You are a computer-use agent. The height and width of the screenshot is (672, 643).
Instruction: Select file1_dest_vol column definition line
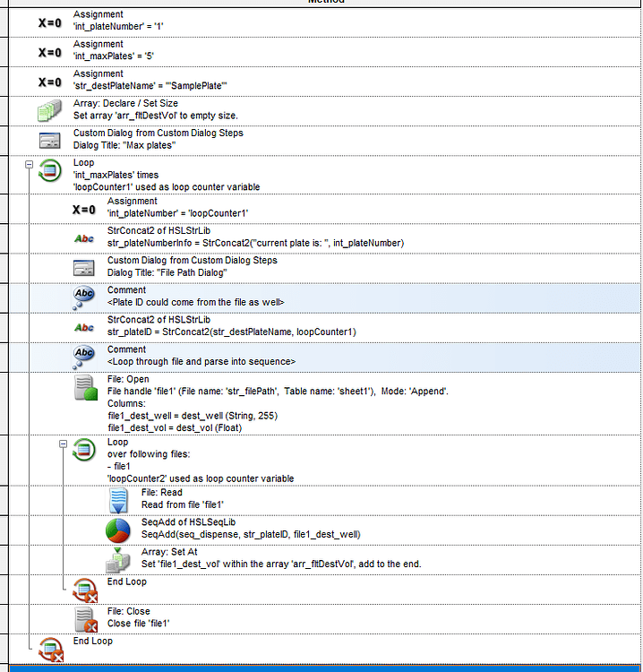tap(175, 427)
